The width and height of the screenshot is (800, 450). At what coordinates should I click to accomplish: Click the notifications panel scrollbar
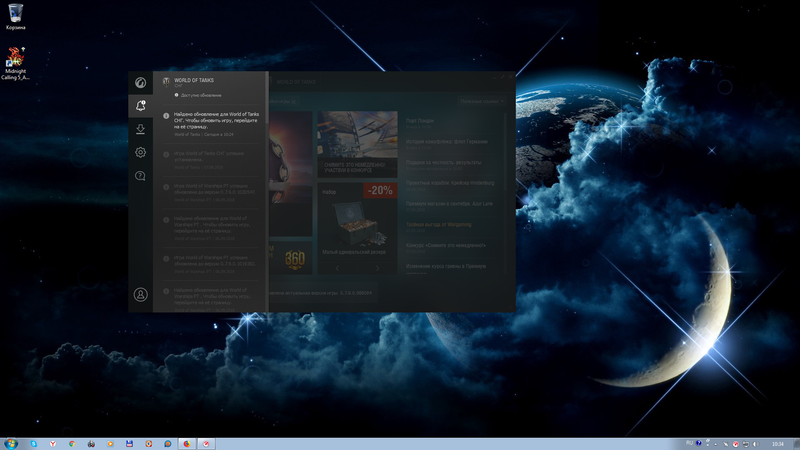[x=267, y=99]
